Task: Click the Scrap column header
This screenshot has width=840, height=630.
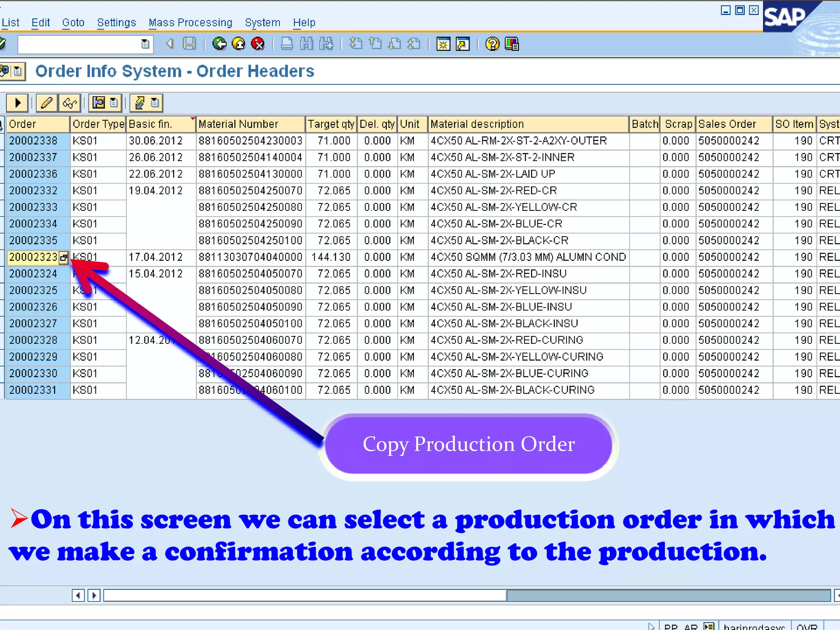Action: (678, 124)
